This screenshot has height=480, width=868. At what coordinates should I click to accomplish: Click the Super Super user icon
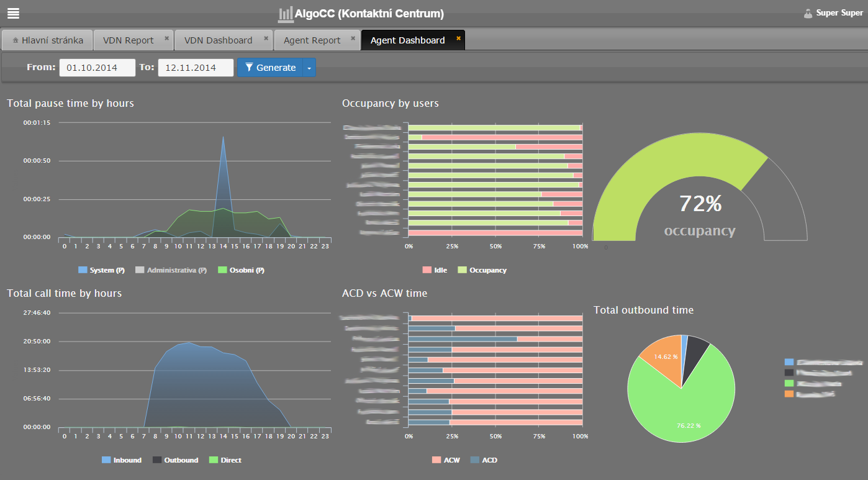(x=808, y=13)
